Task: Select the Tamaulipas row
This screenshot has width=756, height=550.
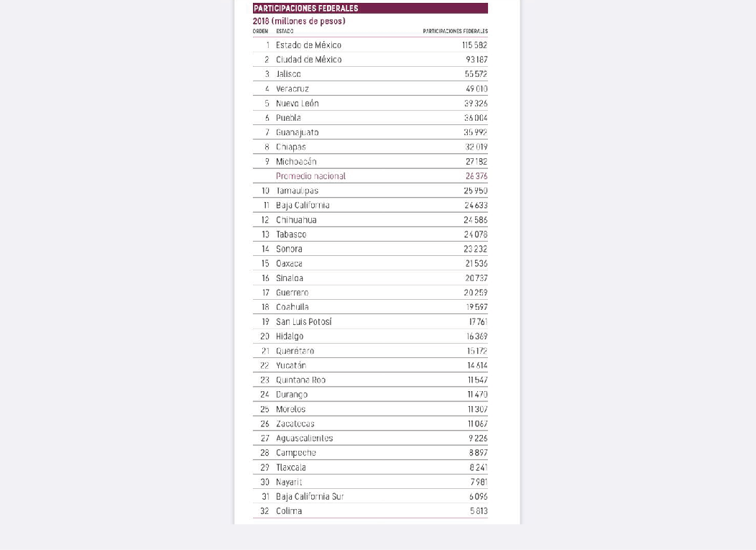Action: (370, 191)
